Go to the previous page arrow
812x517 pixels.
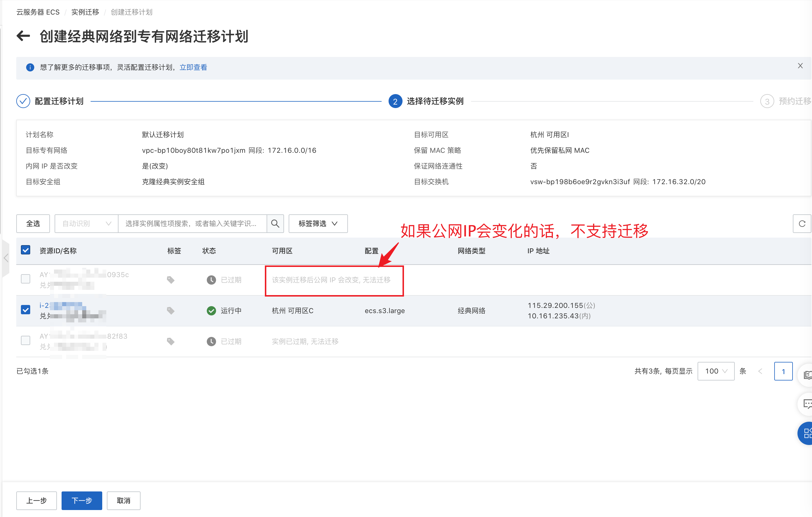point(760,371)
